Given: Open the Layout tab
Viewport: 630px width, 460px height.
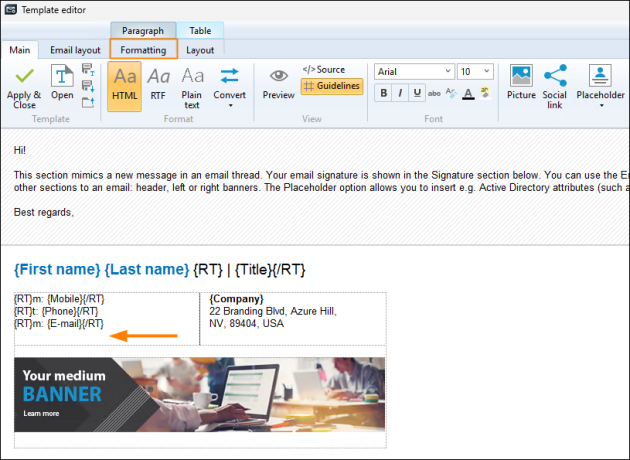Looking at the screenshot, I should [x=200, y=50].
